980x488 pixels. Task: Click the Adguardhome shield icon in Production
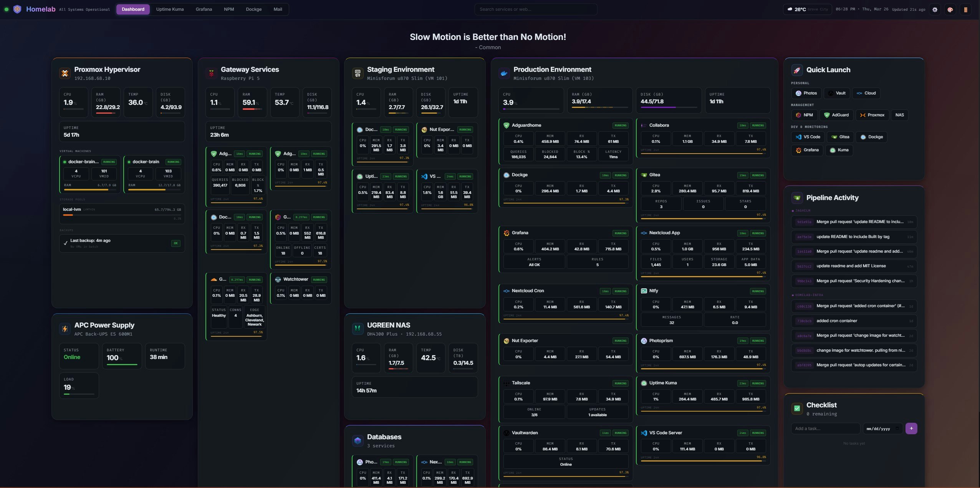[x=507, y=125]
